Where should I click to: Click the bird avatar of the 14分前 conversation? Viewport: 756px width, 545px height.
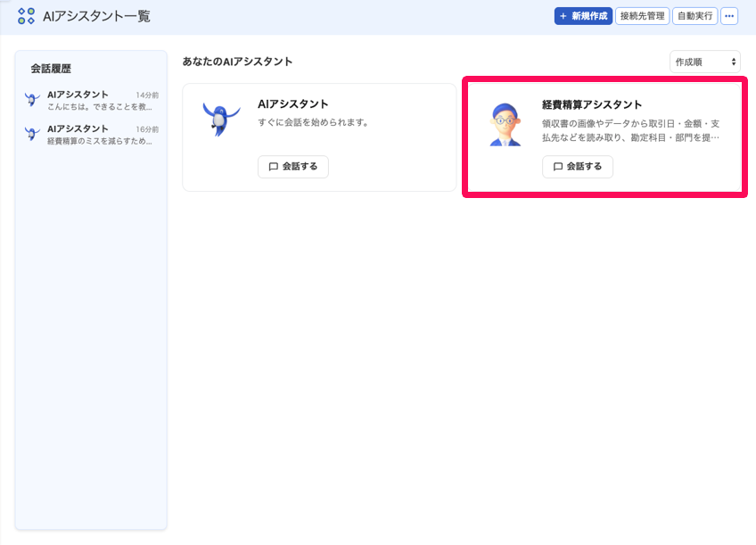point(32,100)
